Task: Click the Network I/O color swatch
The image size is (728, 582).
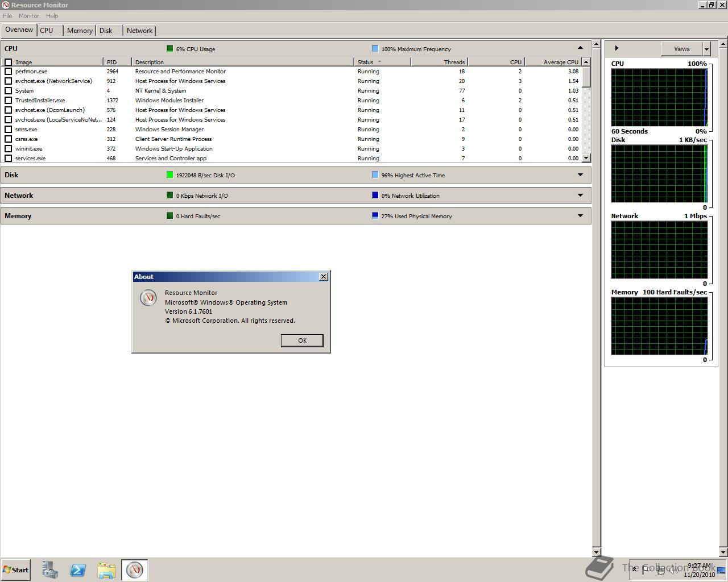Action: coord(169,196)
